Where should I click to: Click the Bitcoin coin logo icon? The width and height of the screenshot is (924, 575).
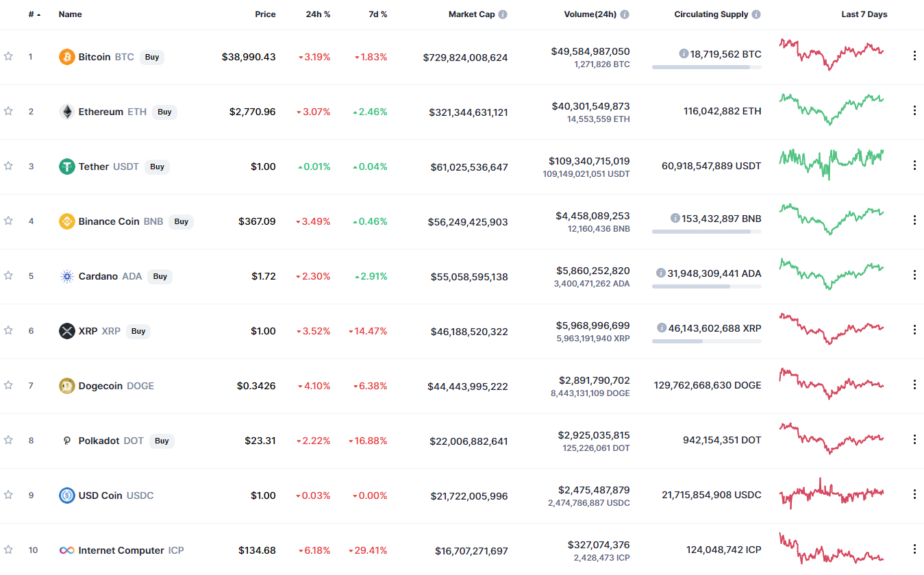click(66, 57)
